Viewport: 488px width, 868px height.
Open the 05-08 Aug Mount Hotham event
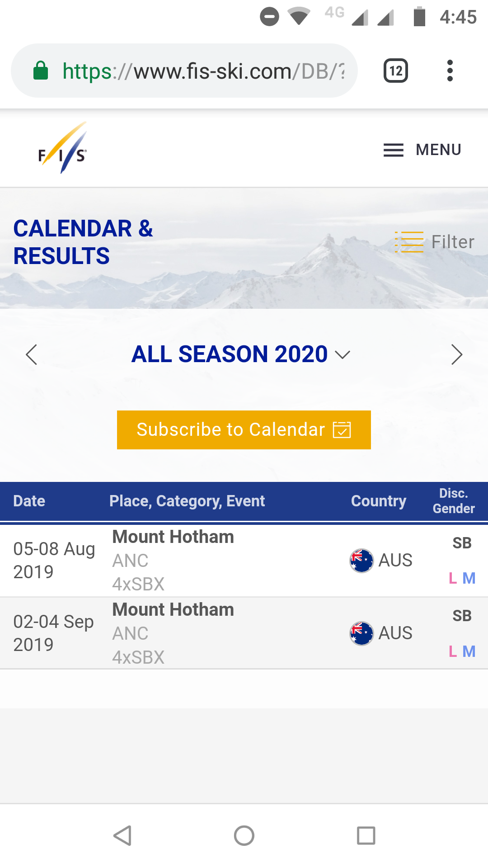173,537
